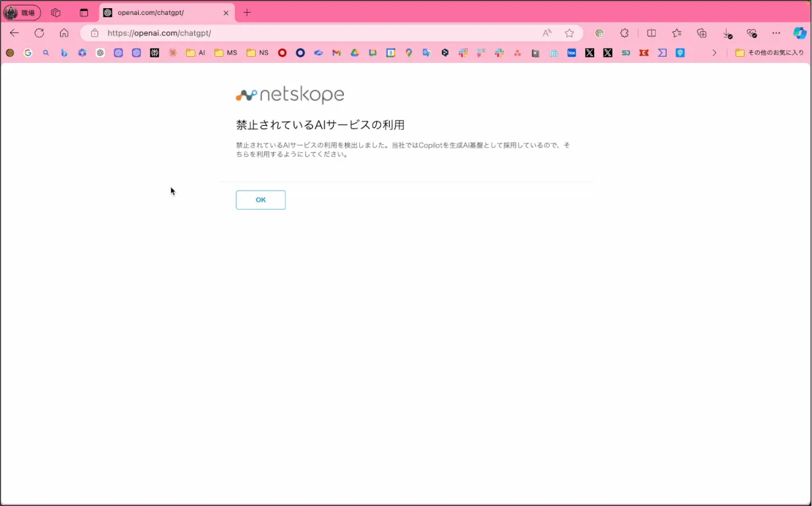Screen dimensions: 812x506
Task: Open the magnifying glass search bookmark
Action: click(46, 53)
